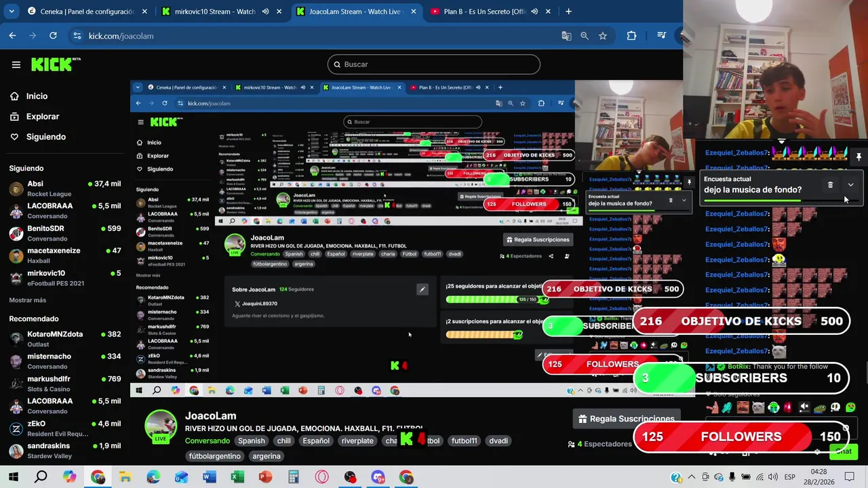
Task: Reload the kick.com page
Action: (x=53, y=36)
